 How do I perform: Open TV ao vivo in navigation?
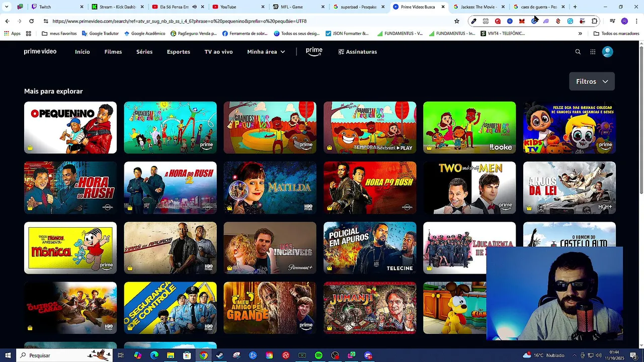click(218, 52)
